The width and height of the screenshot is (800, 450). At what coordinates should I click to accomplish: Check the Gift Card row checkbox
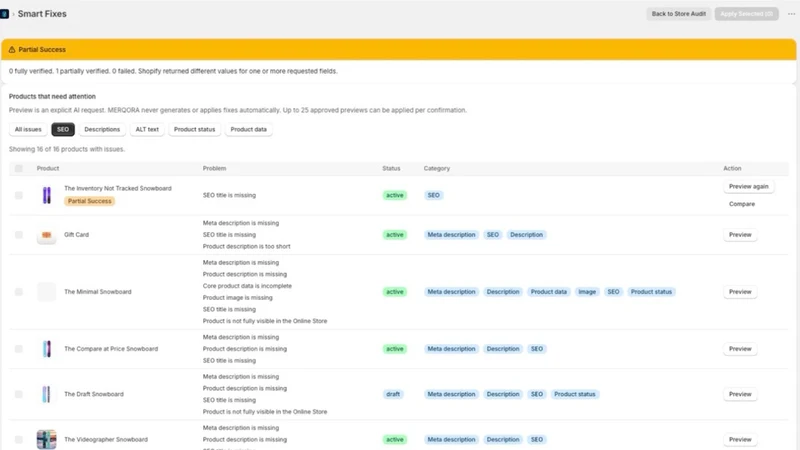click(x=19, y=235)
